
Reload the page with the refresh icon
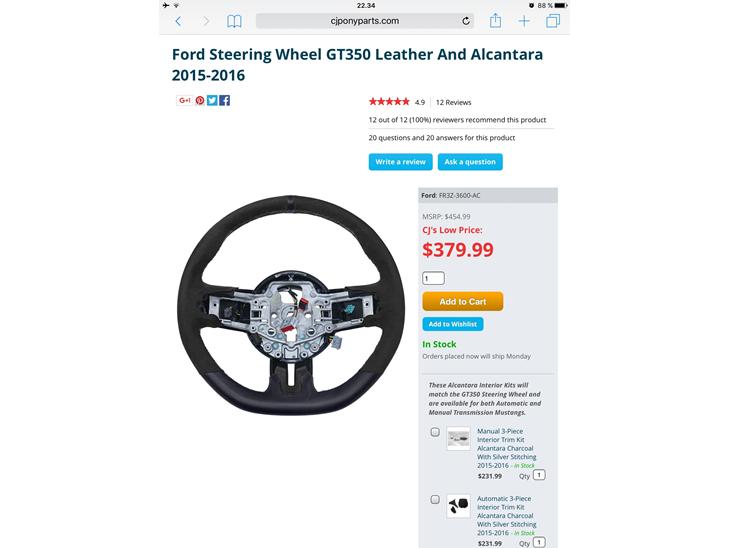(466, 21)
